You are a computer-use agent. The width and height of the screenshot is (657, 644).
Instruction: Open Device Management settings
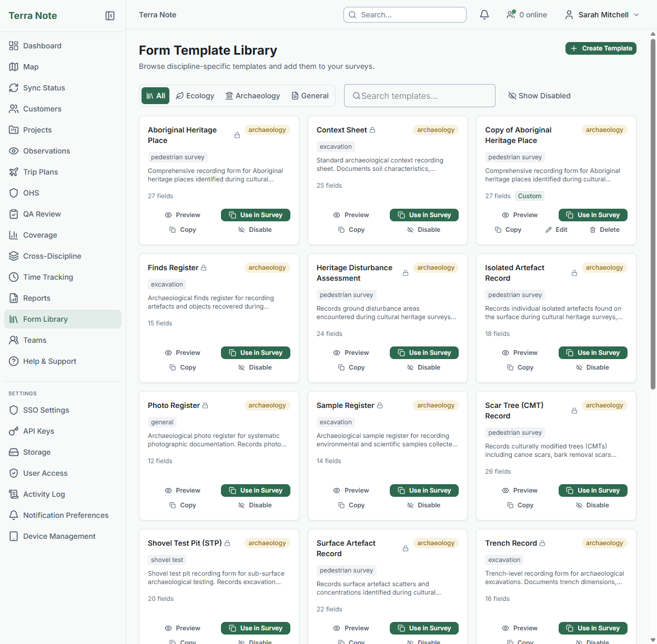tap(59, 536)
